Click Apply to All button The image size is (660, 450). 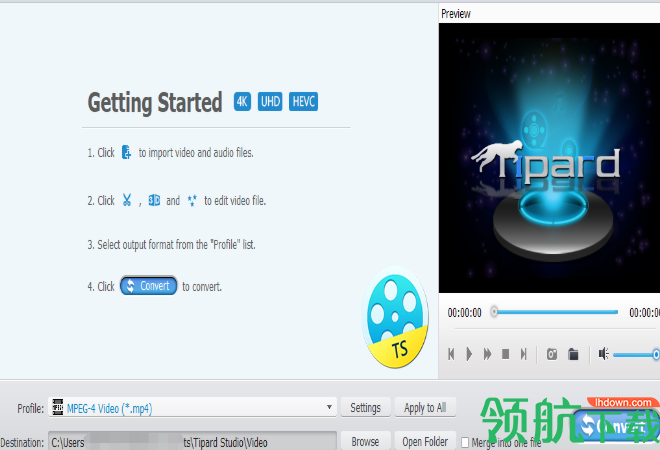(x=425, y=407)
